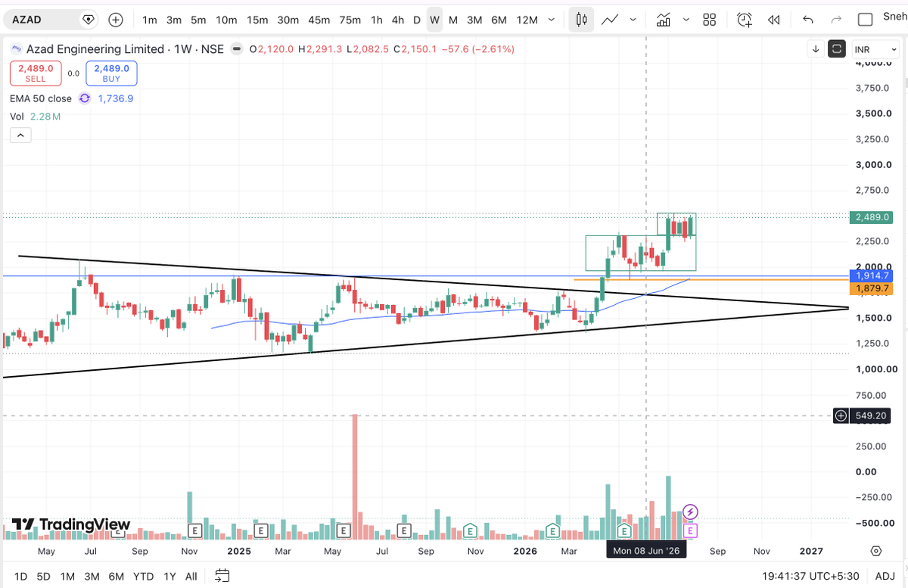This screenshot has height=588, width=908.
Task: Select the YTD date range
Action: click(x=143, y=577)
